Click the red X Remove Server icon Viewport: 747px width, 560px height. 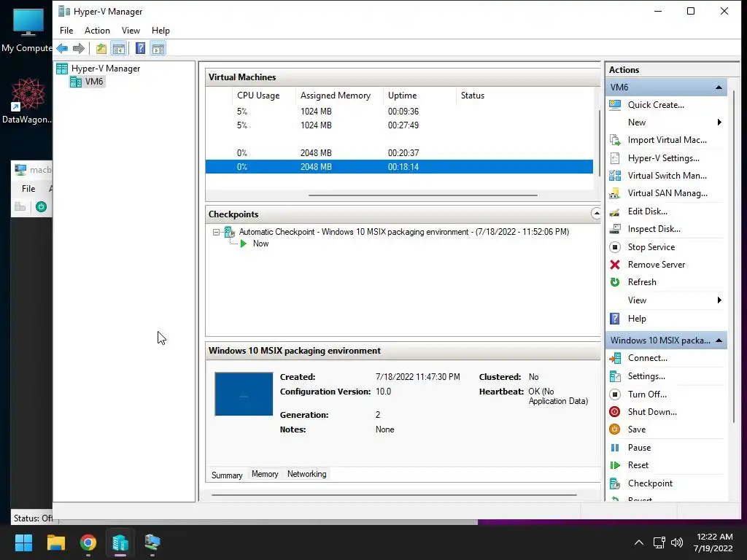(x=615, y=265)
